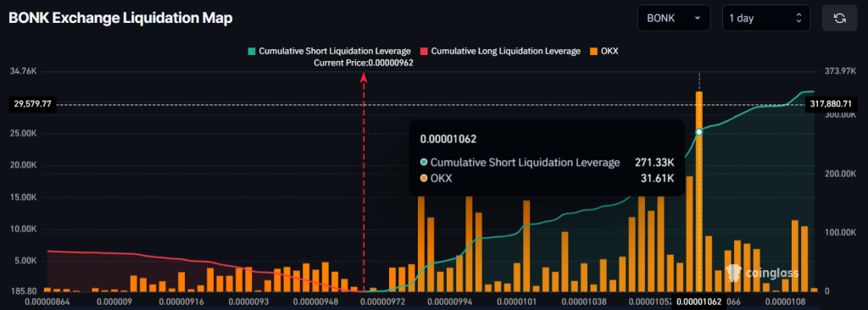Click the 0.00001062 x-axis highlighted label
Viewport: 868px width, 310px height.
pos(699,302)
